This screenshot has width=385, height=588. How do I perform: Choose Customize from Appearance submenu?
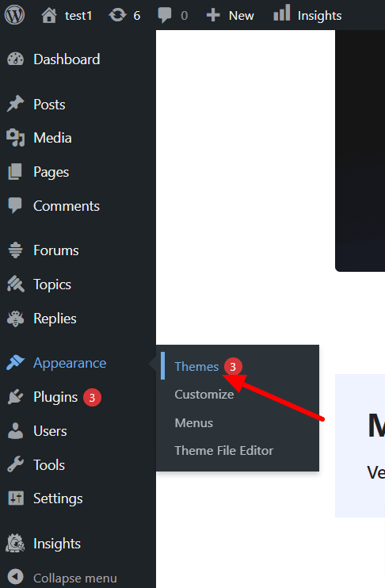pyautogui.click(x=204, y=395)
